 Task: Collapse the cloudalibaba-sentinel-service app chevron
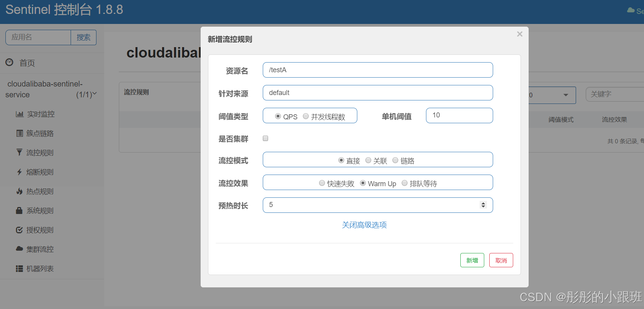(95, 94)
